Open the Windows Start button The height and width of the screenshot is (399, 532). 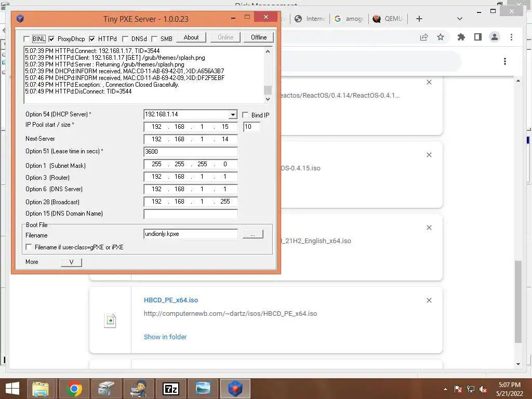pos(12,389)
